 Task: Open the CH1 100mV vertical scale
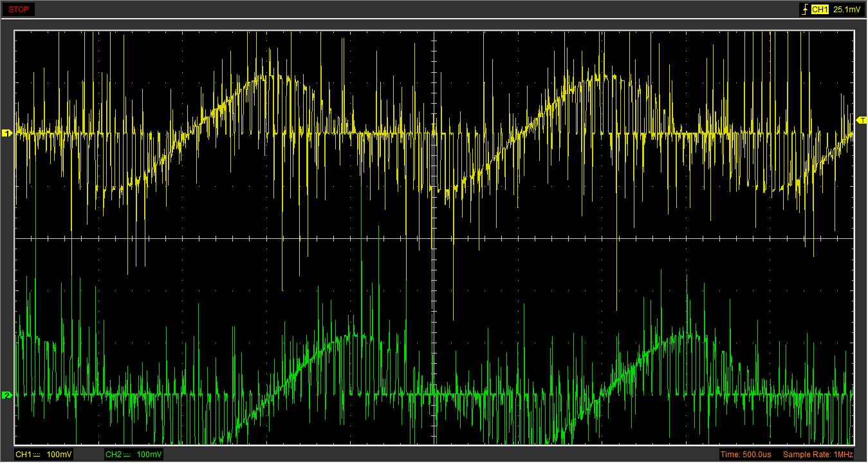59,455
